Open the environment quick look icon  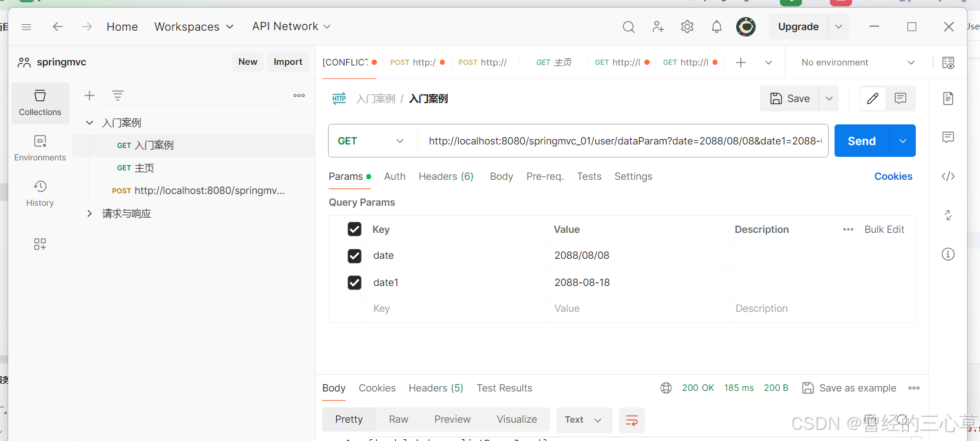pos(948,62)
